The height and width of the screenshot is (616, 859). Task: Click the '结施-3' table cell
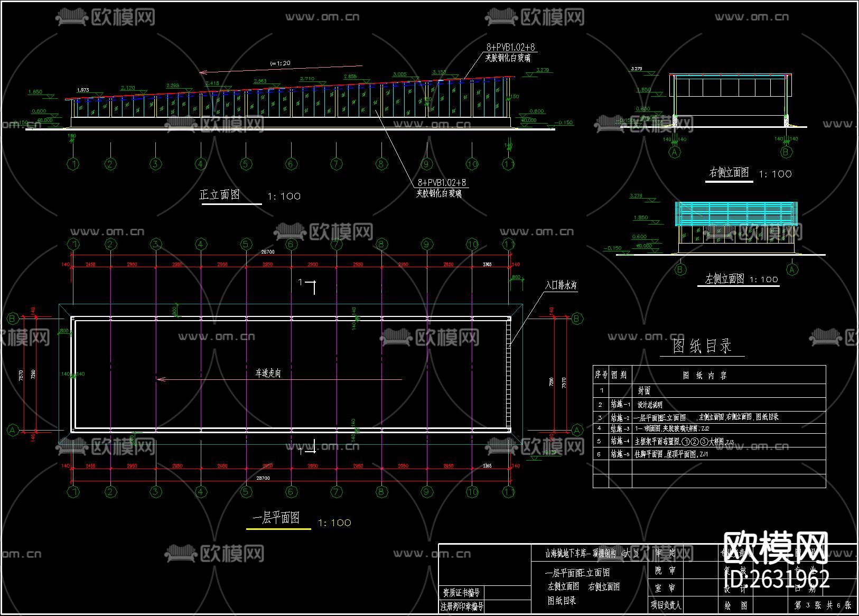pos(620,428)
